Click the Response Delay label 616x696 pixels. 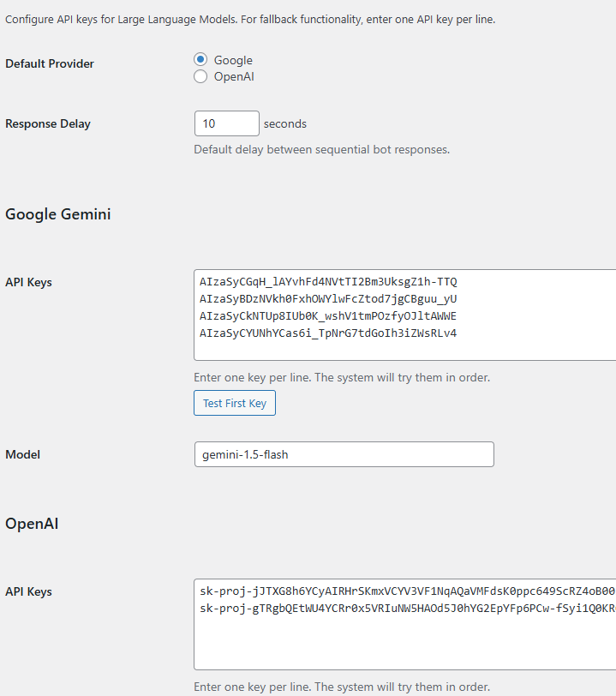48,123
